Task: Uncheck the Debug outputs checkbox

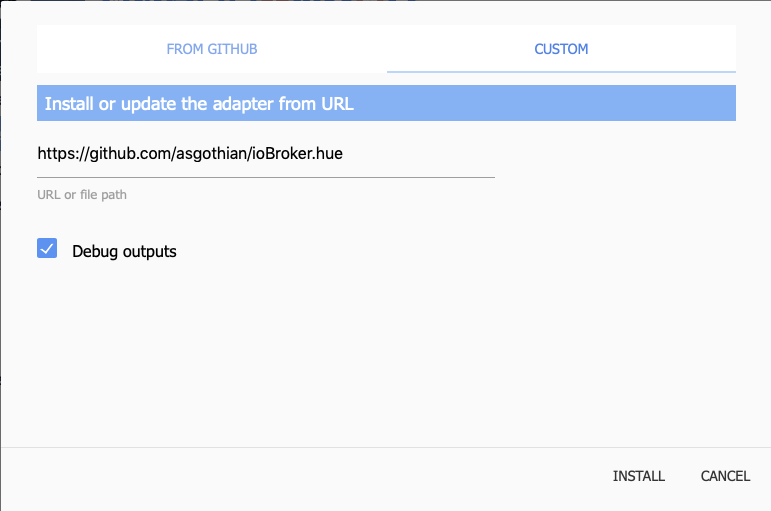Action: pos(47,249)
